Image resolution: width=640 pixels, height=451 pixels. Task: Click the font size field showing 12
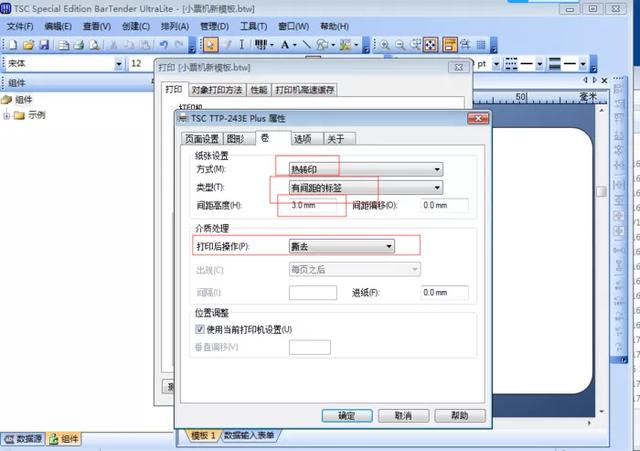coord(140,64)
